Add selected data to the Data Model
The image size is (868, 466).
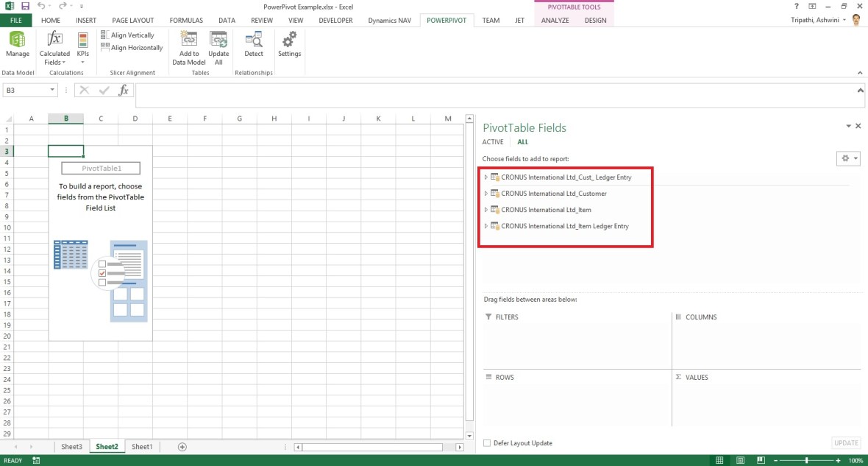pos(188,47)
